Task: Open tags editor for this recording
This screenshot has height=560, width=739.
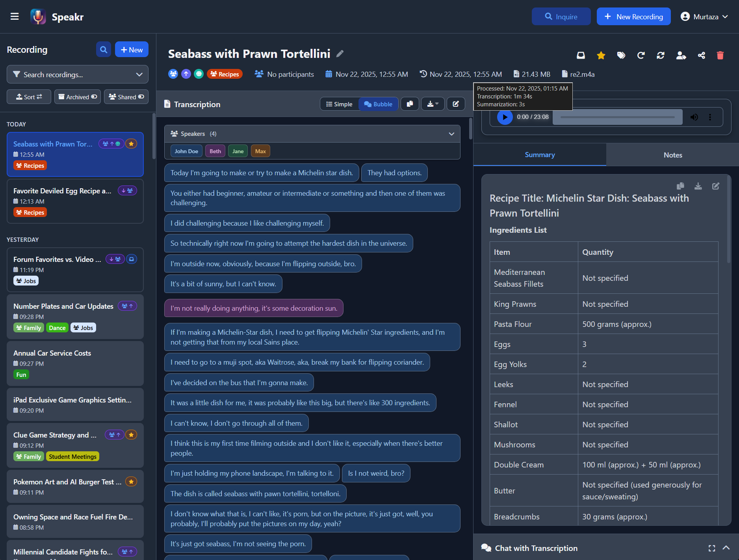Action: (621, 55)
